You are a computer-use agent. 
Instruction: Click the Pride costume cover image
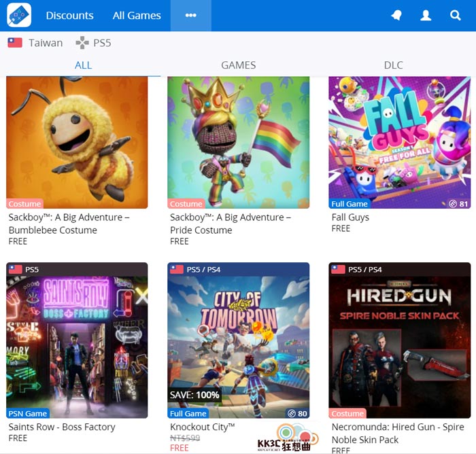click(238, 142)
